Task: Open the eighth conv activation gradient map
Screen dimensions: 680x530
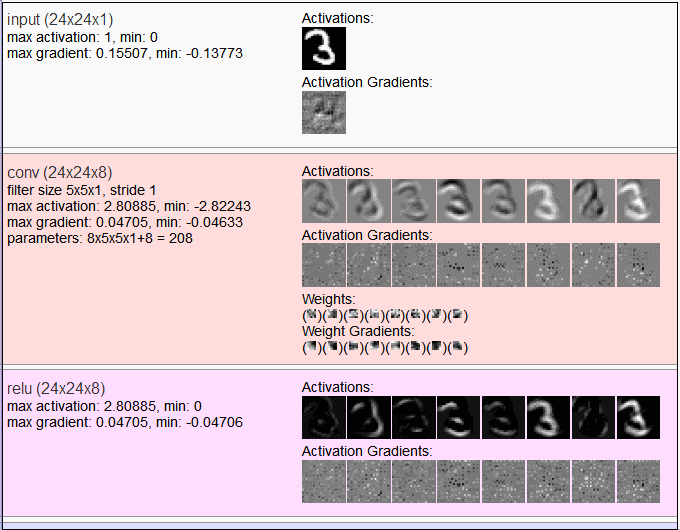Action: (x=638, y=265)
